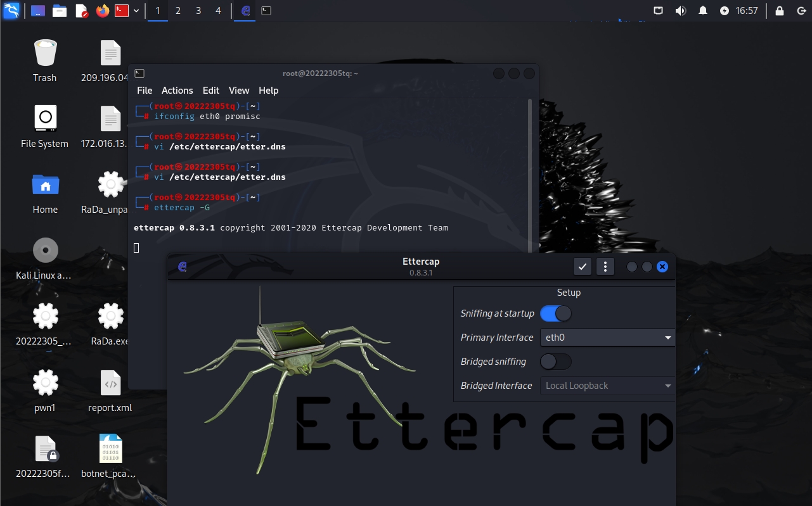Click the show desktop icon in the panel
The height and width of the screenshot is (506, 812).
[x=38, y=11]
